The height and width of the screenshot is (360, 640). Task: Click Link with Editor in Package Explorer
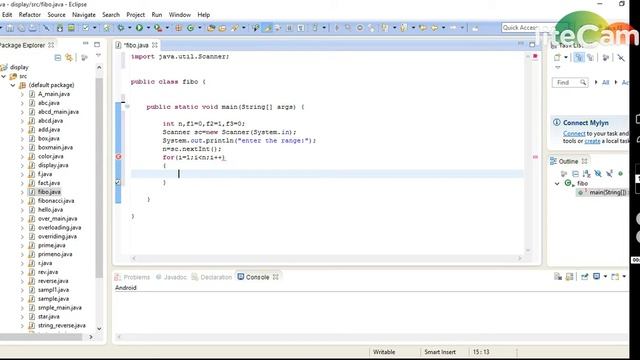pos(69,58)
